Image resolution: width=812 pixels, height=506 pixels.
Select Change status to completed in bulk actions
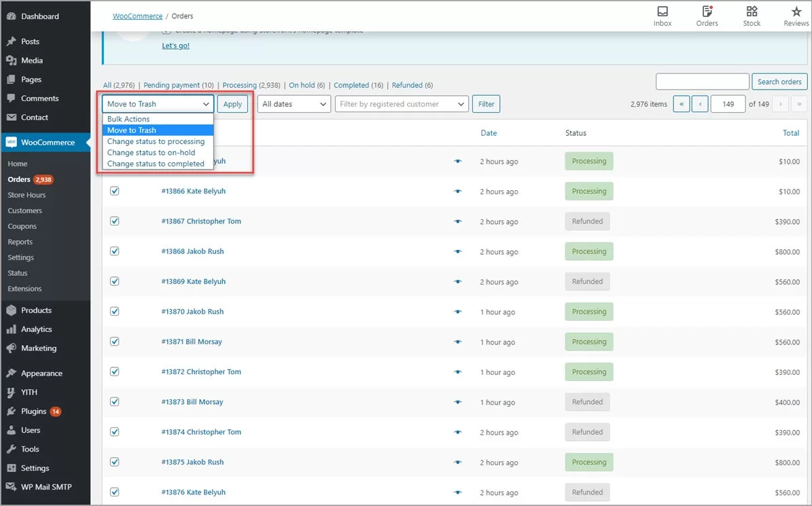pos(156,163)
